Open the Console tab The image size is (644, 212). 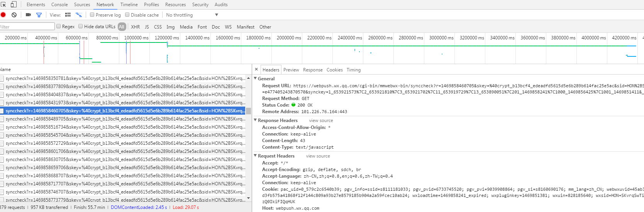pos(59,5)
